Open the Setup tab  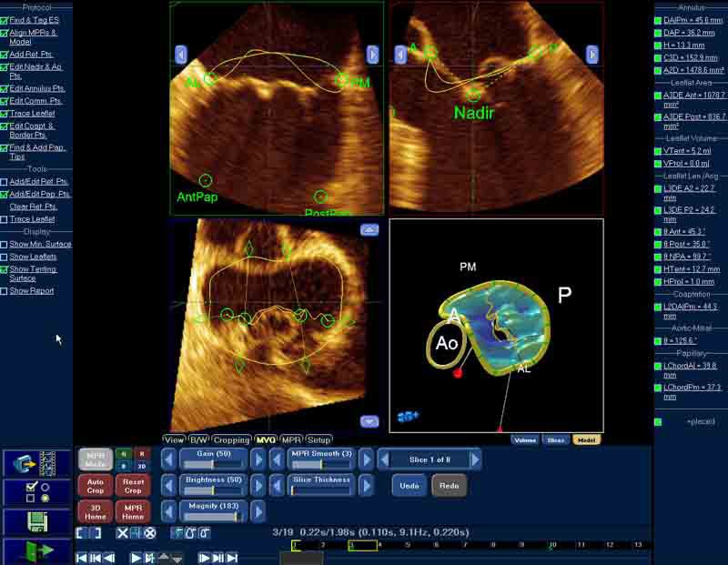pos(318,440)
